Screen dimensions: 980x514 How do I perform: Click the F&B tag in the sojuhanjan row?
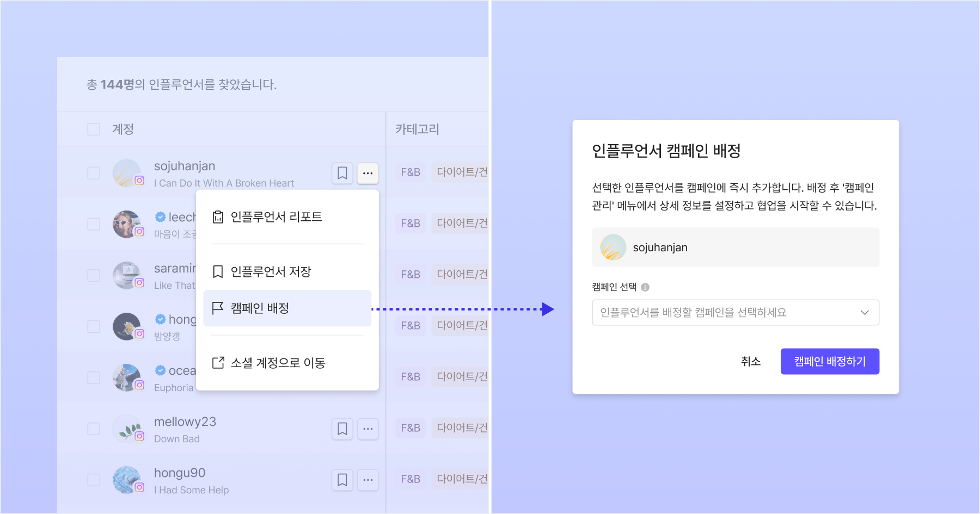tap(411, 172)
